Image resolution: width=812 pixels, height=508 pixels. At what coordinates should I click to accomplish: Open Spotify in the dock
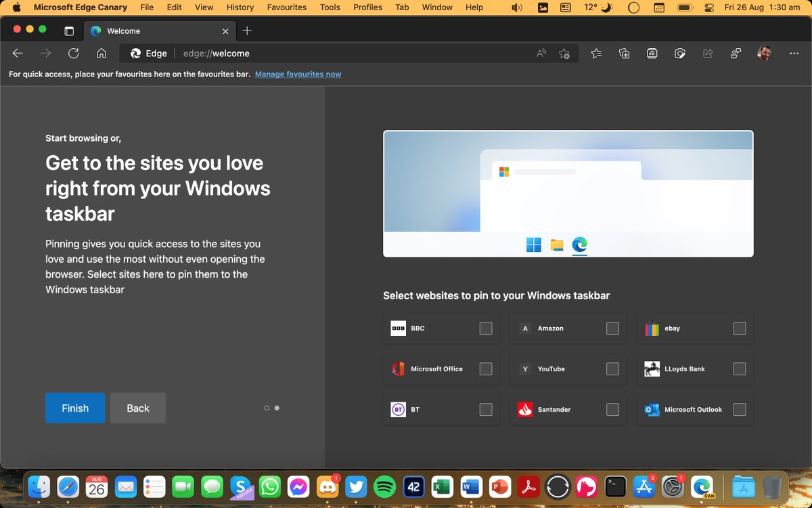(x=385, y=486)
